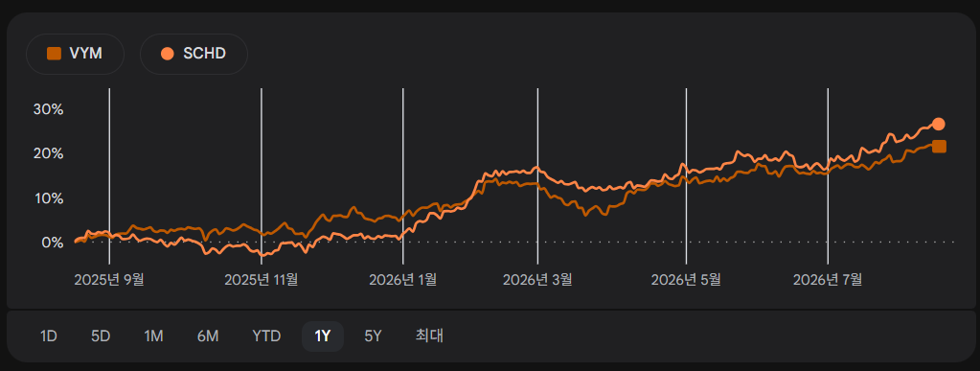Click the SCHD line endpoint circle marker
This screenshot has width=980, height=371.
[x=938, y=124]
